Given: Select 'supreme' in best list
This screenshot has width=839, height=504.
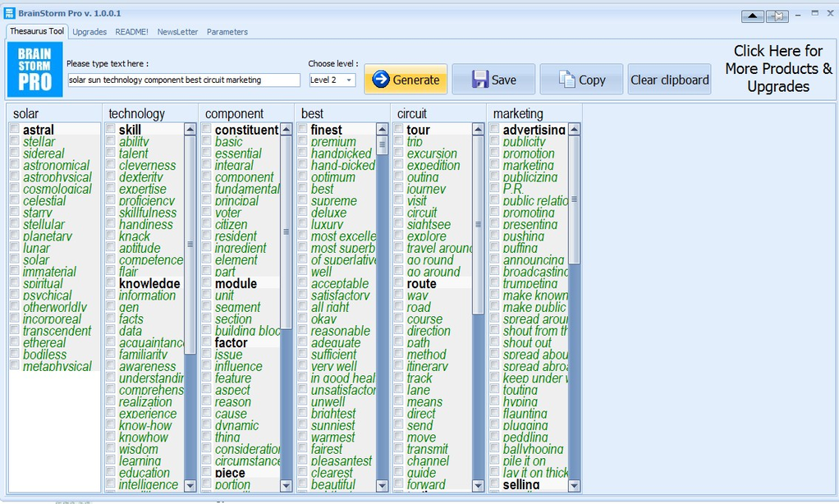Looking at the screenshot, I should pyautogui.click(x=333, y=200).
